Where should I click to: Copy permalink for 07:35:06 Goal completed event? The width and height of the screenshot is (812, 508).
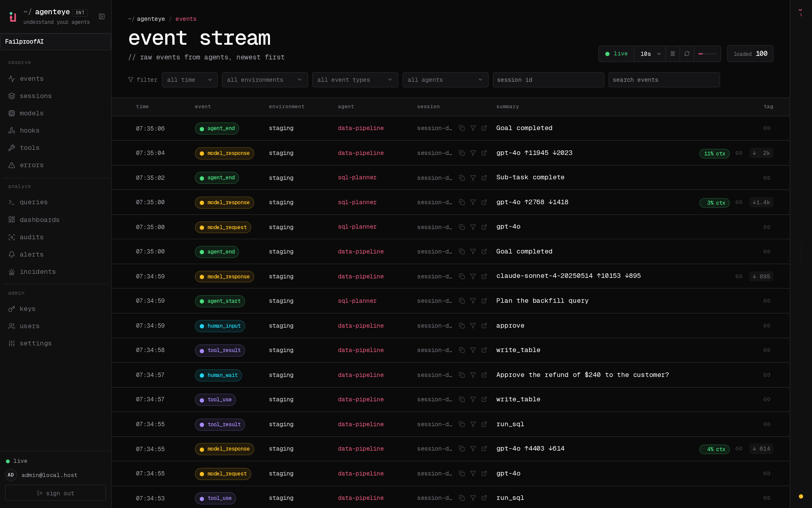pyautogui.click(x=767, y=128)
